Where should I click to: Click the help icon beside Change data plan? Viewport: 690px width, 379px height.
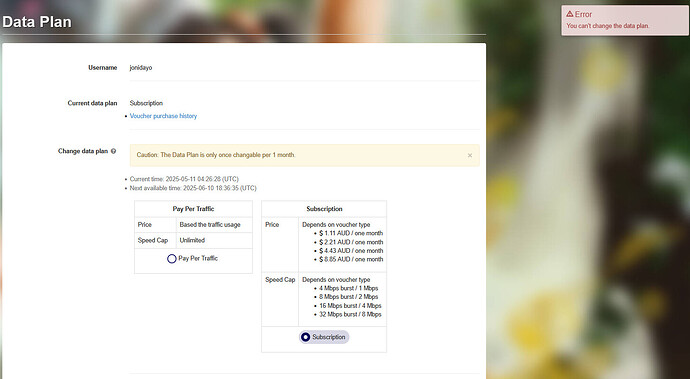[x=114, y=151]
